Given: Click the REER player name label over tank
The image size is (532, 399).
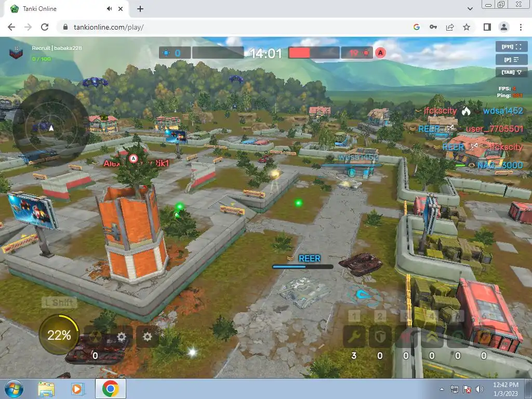Looking at the screenshot, I should click(x=310, y=259).
